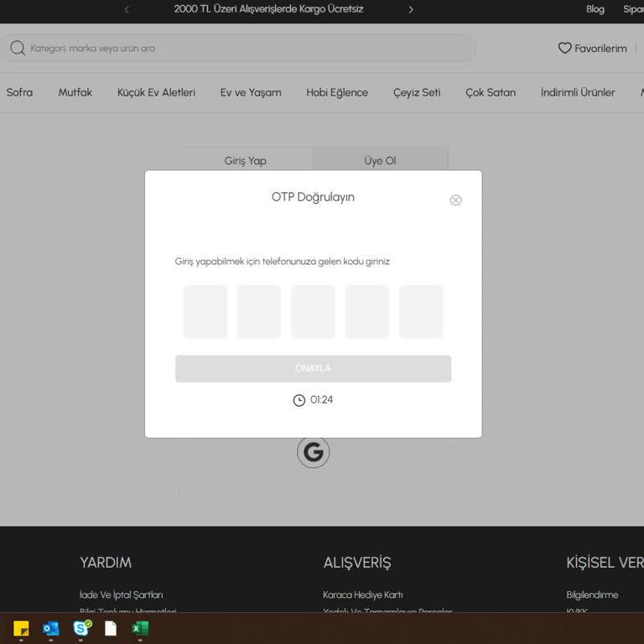Go to previous announcement banner arrow
The image size is (644, 644).
[x=127, y=10]
